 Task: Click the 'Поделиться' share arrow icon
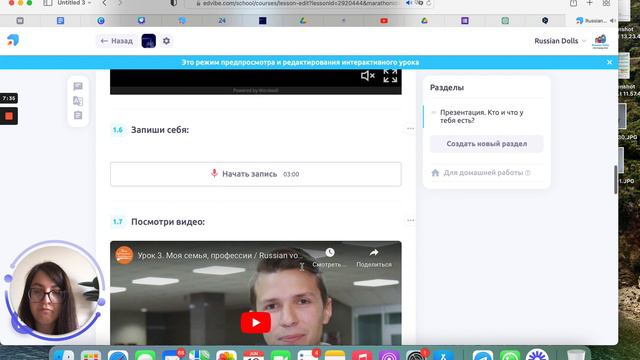[x=374, y=253]
